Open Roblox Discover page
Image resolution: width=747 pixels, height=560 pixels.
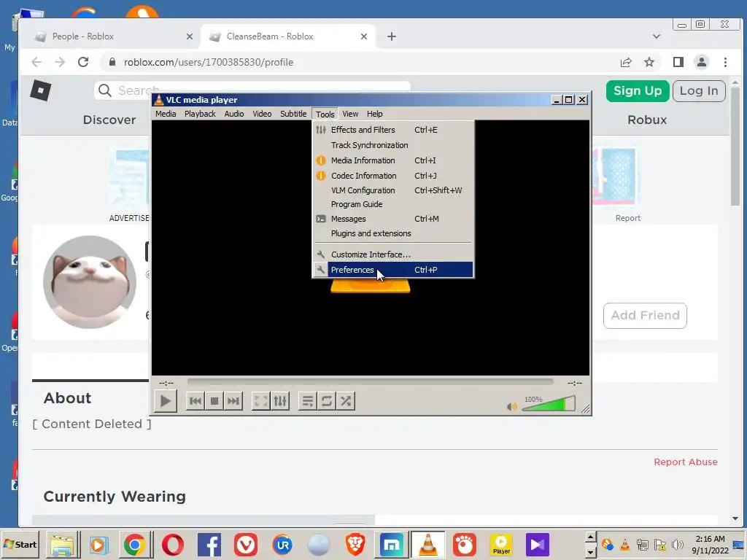[x=109, y=120]
